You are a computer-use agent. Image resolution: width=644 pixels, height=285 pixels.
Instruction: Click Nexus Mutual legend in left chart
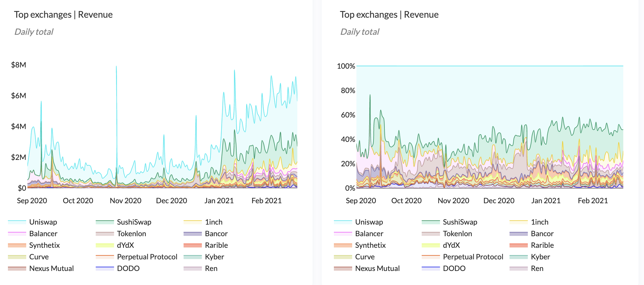coord(41,269)
